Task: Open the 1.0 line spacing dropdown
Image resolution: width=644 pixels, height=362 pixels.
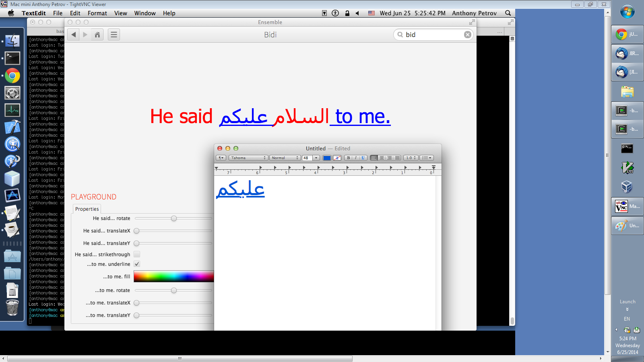Action: (411, 158)
